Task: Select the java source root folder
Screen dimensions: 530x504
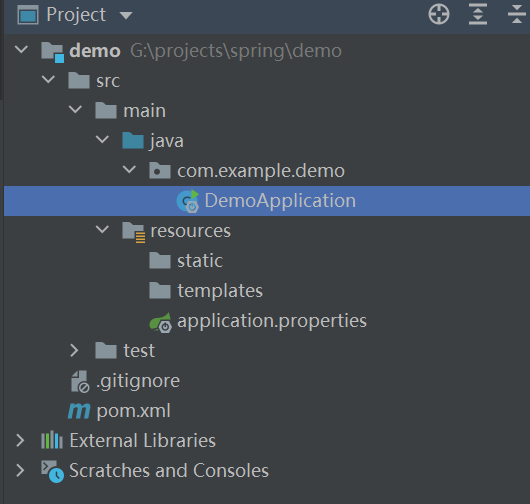Action: click(x=153, y=141)
